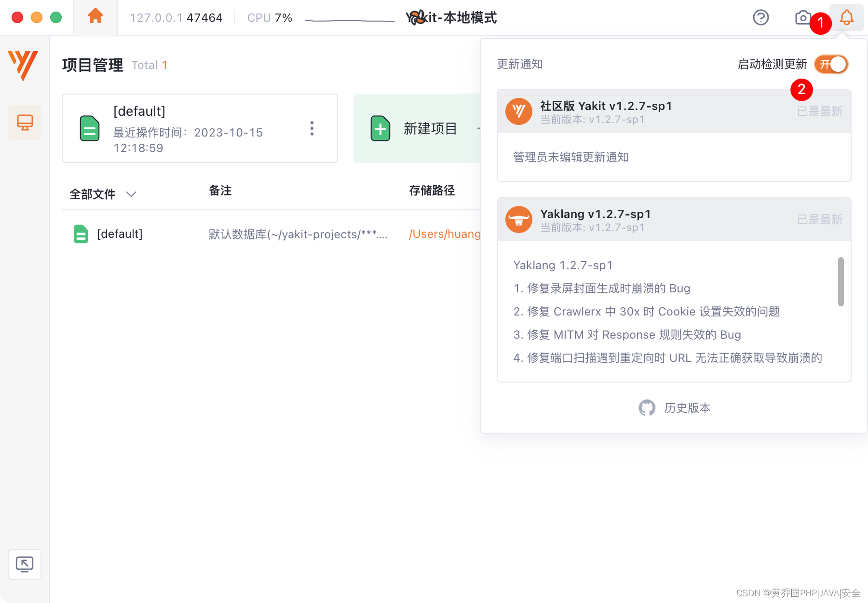Toggle the 启动检测更新 switch off
This screenshot has height=603, width=868.
(x=831, y=64)
